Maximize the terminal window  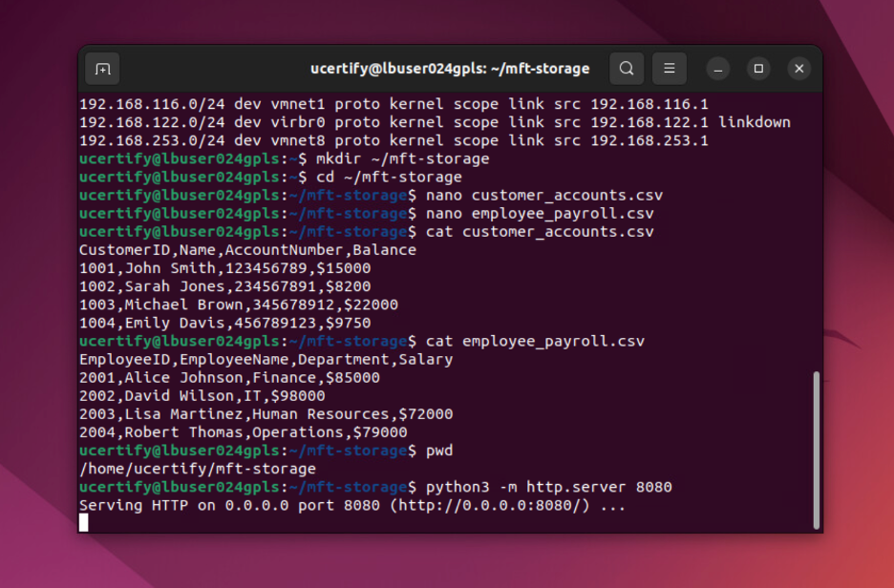pyautogui.click(x=758, y=69)
